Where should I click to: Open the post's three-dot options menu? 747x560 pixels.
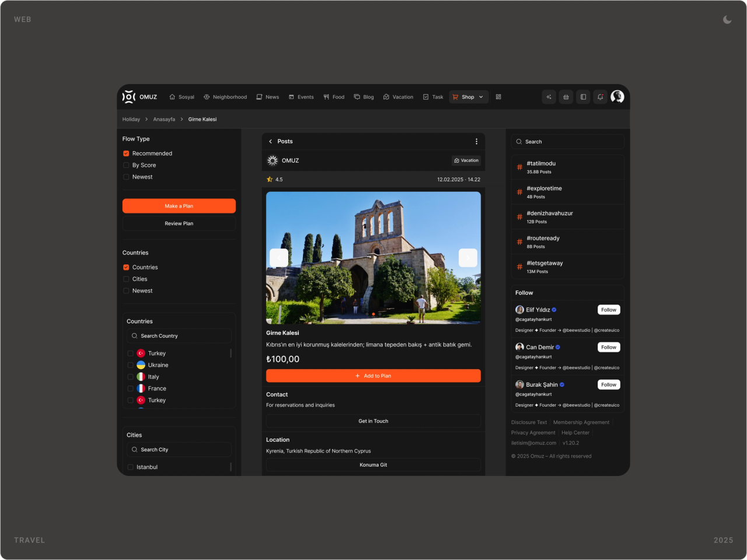click(476, 141)
